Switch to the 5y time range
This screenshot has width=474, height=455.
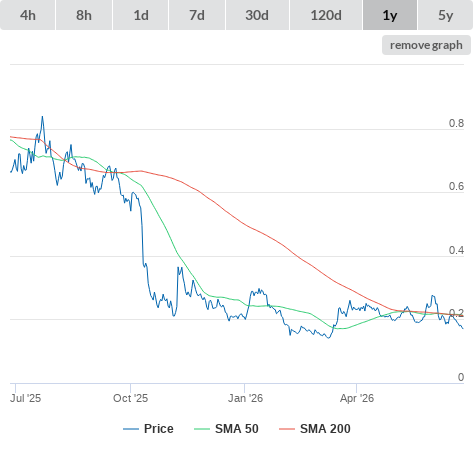(x=445, y=15)
